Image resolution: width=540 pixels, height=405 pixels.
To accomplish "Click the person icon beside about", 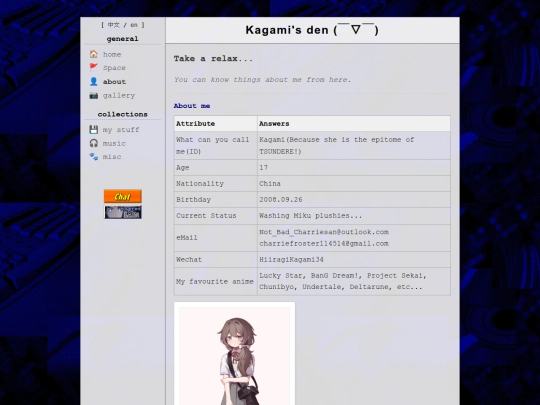I will pyautogui.click(x=94, y=82).
